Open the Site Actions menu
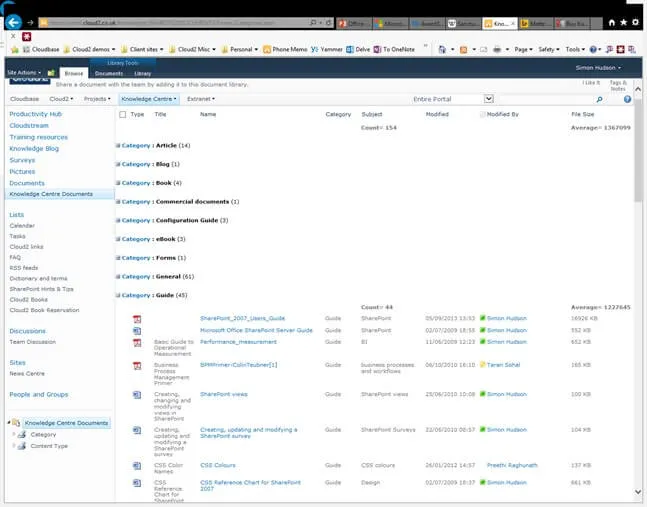This screenshot has width=647, height=507. click(24, 73)
